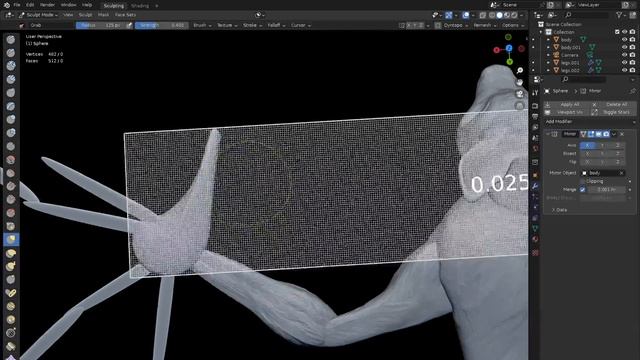Open the Material properties tab icon
The height and width of the screenshot is (360, 640).
(535, 239)
